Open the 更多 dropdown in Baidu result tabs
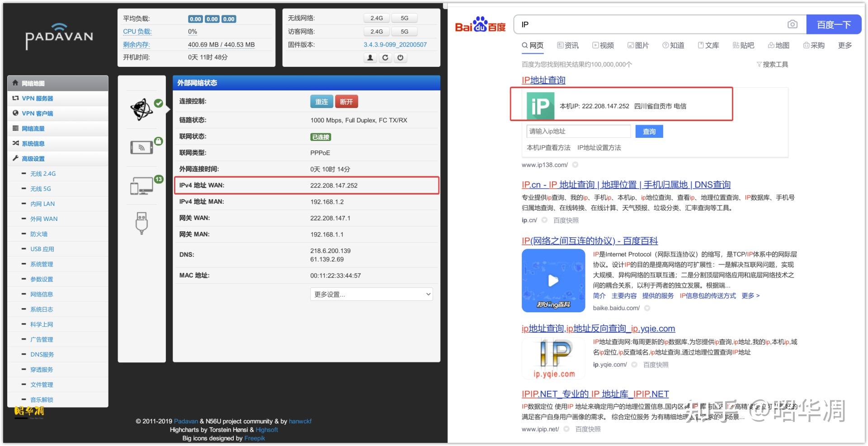 [844, 45]
